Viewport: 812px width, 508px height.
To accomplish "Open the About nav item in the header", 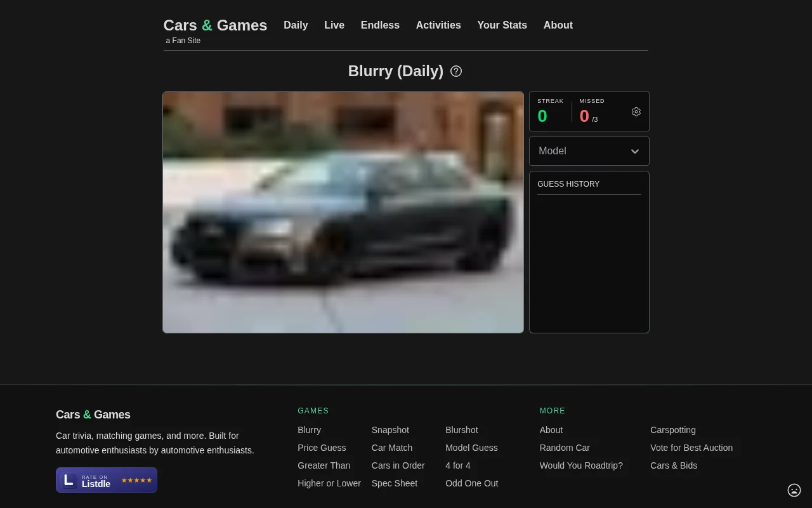I will [x=558, y=25].
